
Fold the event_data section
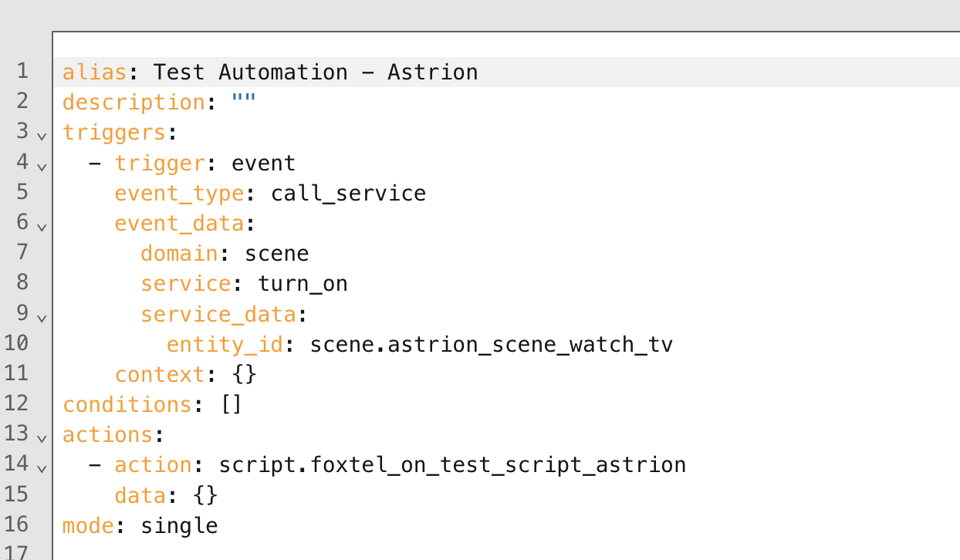42,226
